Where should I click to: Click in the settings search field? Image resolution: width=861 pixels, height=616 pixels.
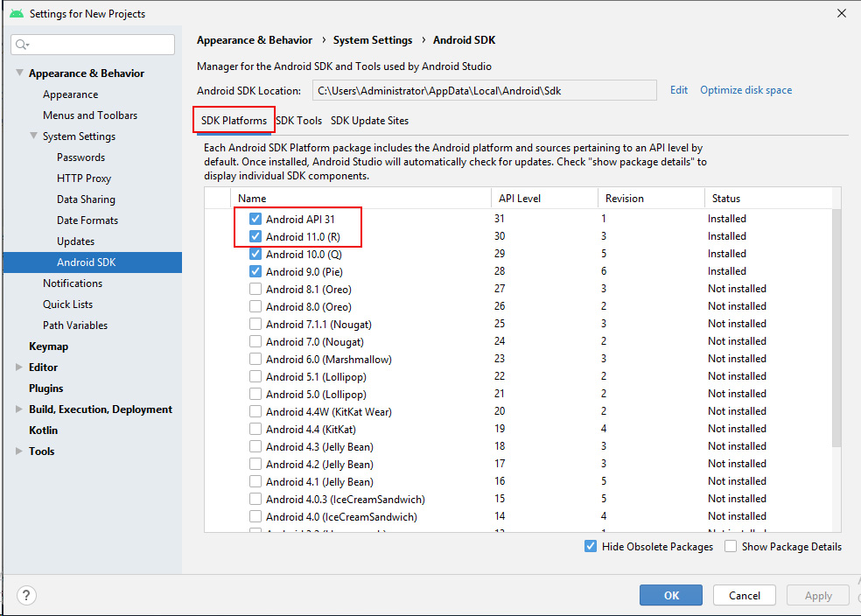pos(93,45)
